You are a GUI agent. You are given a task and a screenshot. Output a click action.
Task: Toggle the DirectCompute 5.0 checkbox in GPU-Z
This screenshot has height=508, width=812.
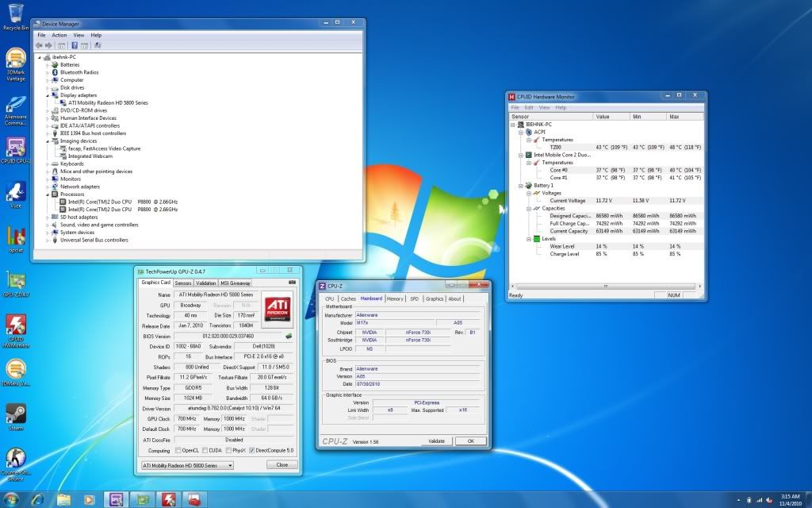pyautogui.click(x=251, y=451)
